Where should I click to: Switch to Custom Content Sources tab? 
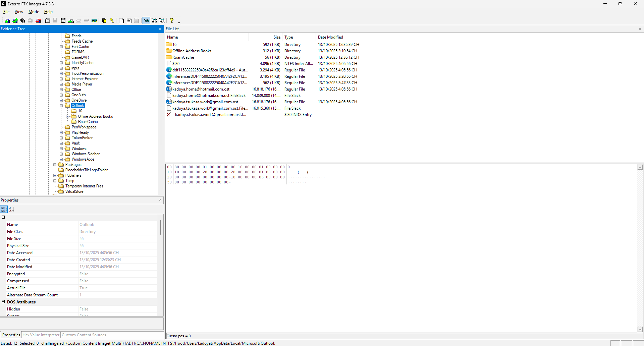tap(84, 335)
